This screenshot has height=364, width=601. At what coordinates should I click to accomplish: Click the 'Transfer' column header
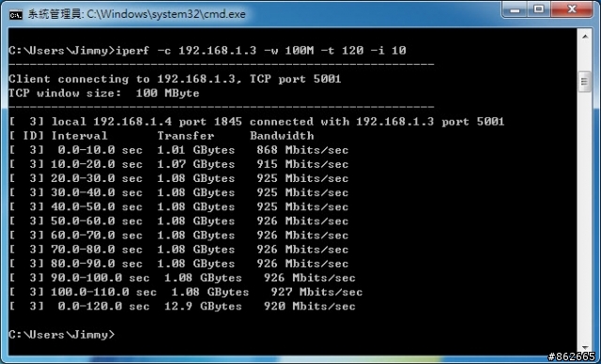tap(186, 136)
